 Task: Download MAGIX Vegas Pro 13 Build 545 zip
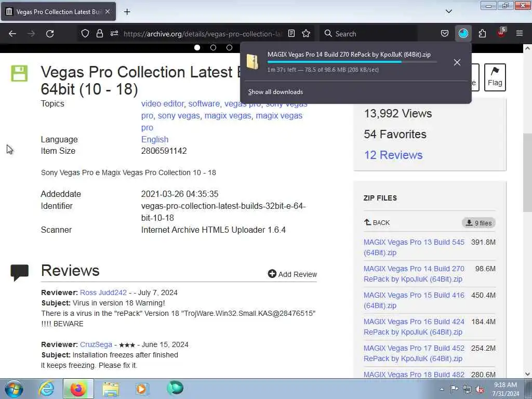click(x=414, y=247)
